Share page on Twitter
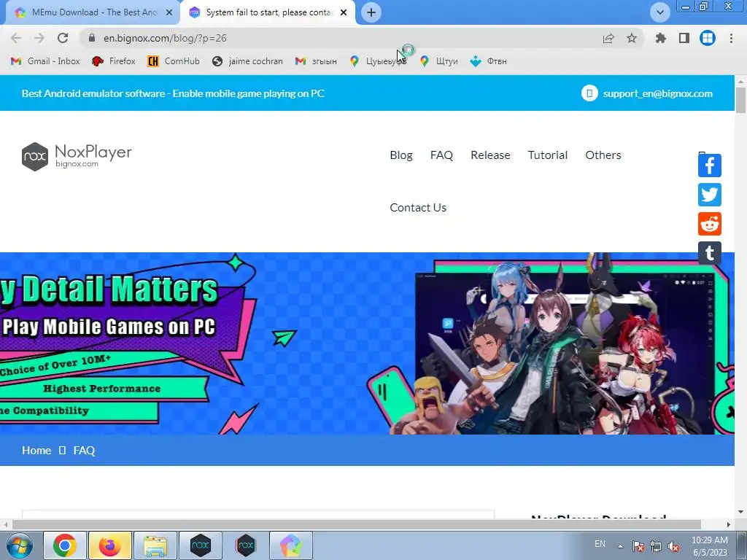This screenshot has height=560, width=747. click(709, 195)
